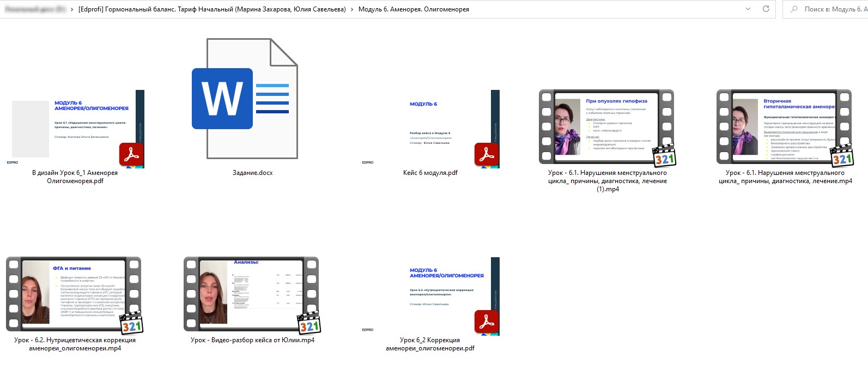
Task: Select the Урок 6.1 (1).mp4 video thumbnail
Action: click(606, 127)
